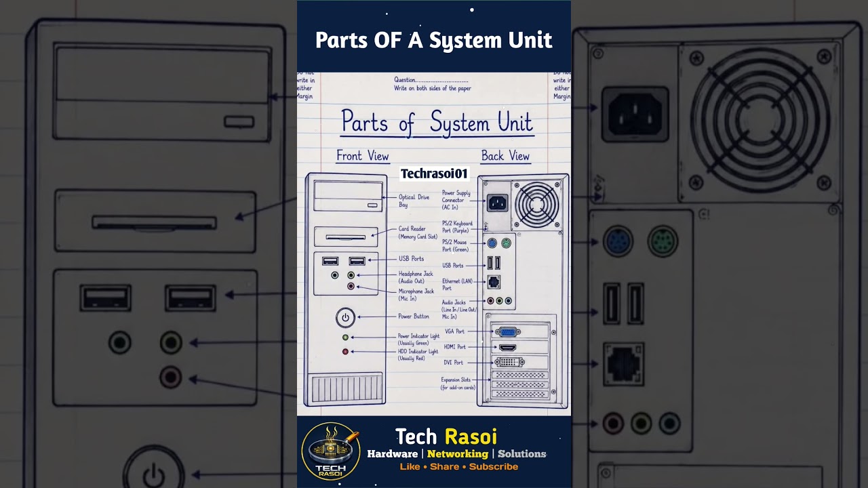Click the 'DVI Port' label
This screenshot has height=488, width=868.
coord(454,363)
